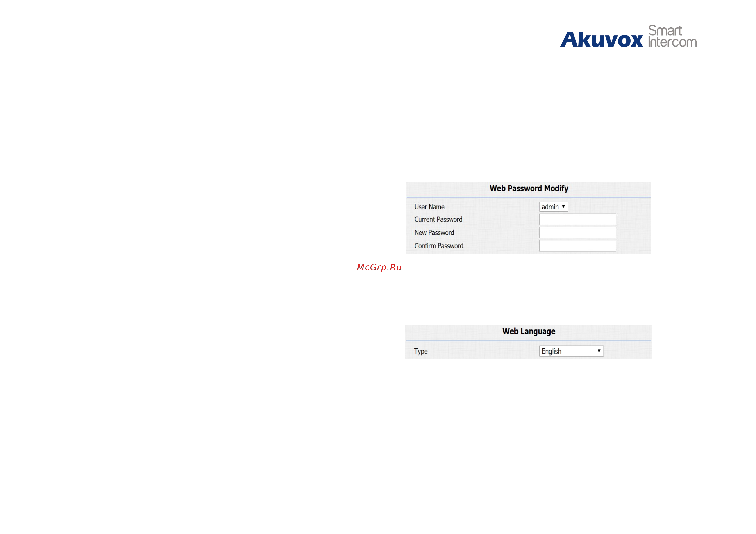756x534 pixels.
Task: Click the 'Confirm Password' label
Action: [439, 245]
